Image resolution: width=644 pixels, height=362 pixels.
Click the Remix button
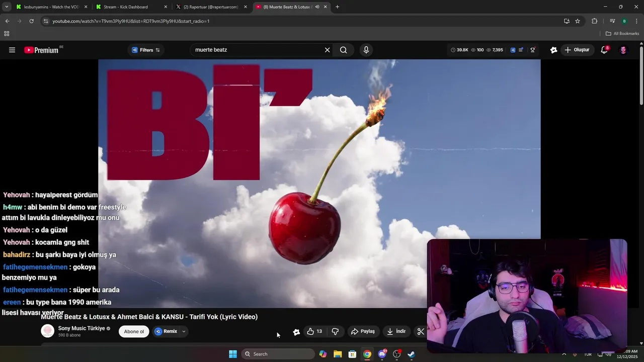click(166, 331)
